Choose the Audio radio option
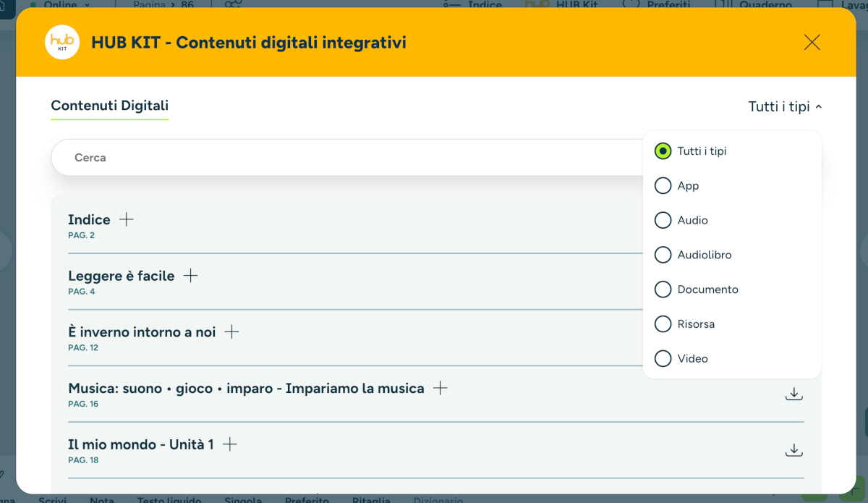The width and height of the screenshot is (868, 503). pyautogui.click(x=663, y=220)
